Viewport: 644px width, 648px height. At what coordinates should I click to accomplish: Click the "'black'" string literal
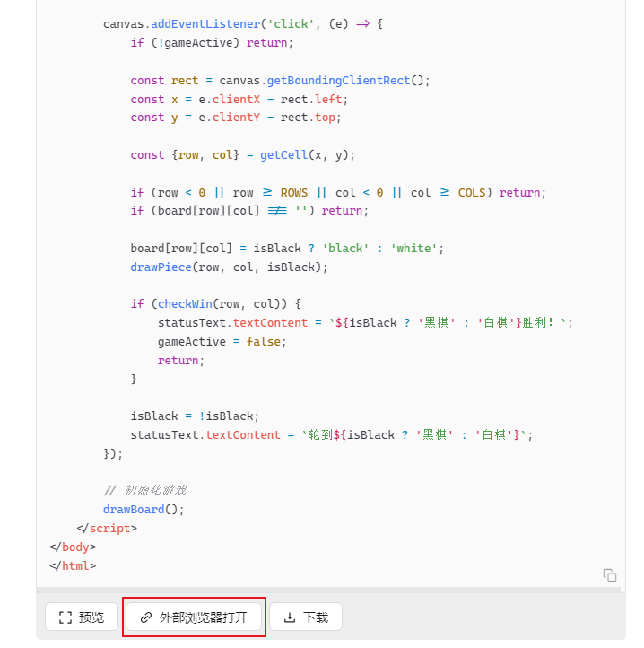coord(345,248)
